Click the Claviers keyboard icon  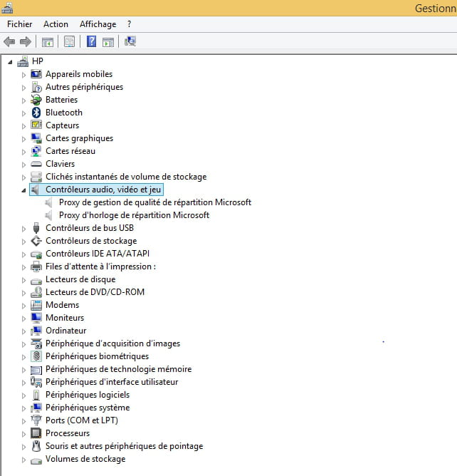[36, 164]
